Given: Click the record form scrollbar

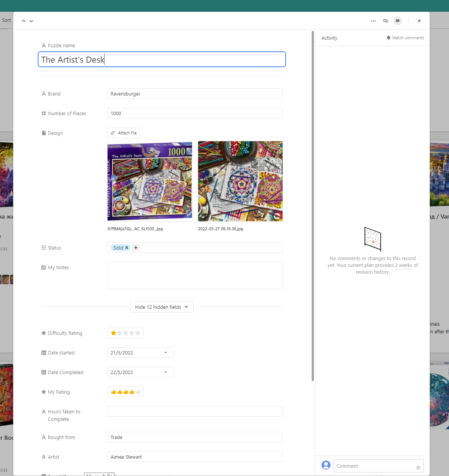Looking at the screenshot, I should click(313, 206).
